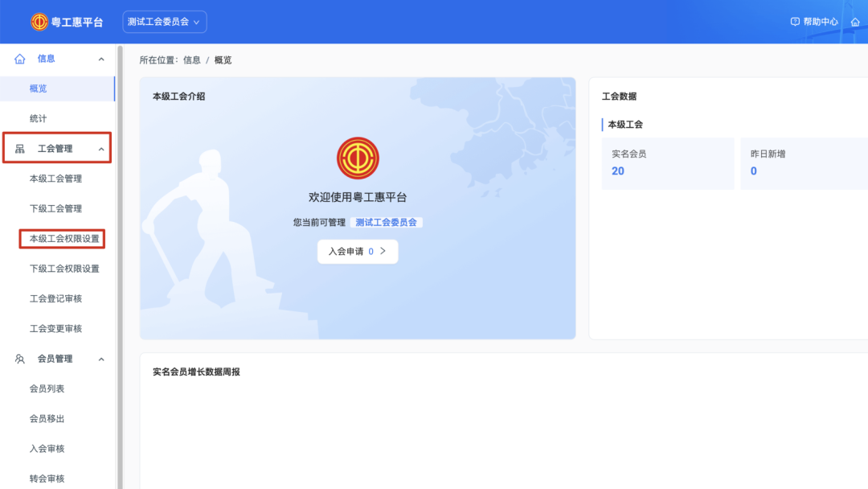Collapse the 信息 menu chevron

pyautogui.click(x=101, y=60)
